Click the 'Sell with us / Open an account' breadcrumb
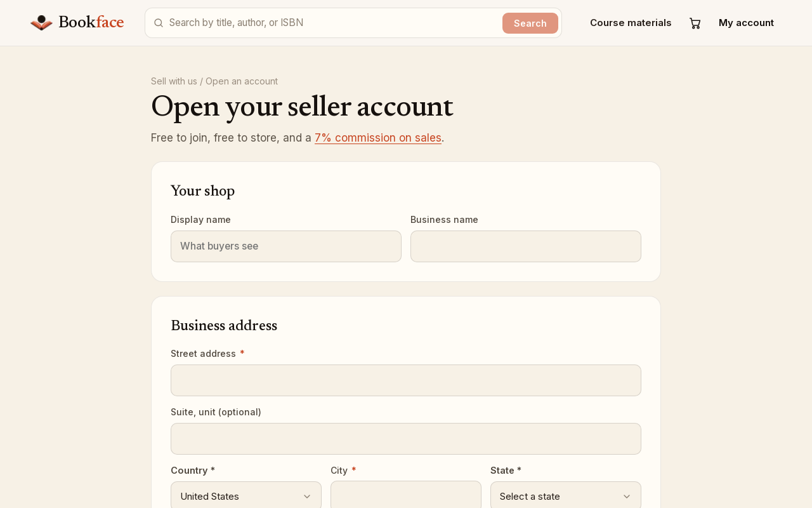The height and width of the screenshot is (508, 812). coord(214,81)
